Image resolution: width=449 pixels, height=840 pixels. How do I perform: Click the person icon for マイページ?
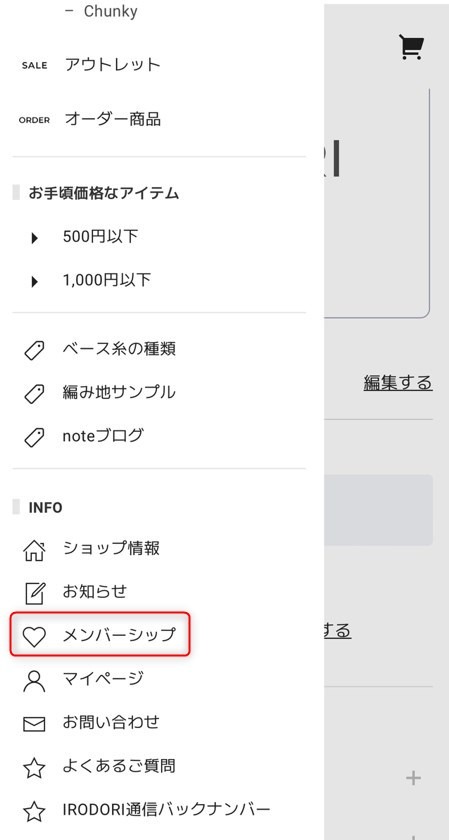point(35,680)
